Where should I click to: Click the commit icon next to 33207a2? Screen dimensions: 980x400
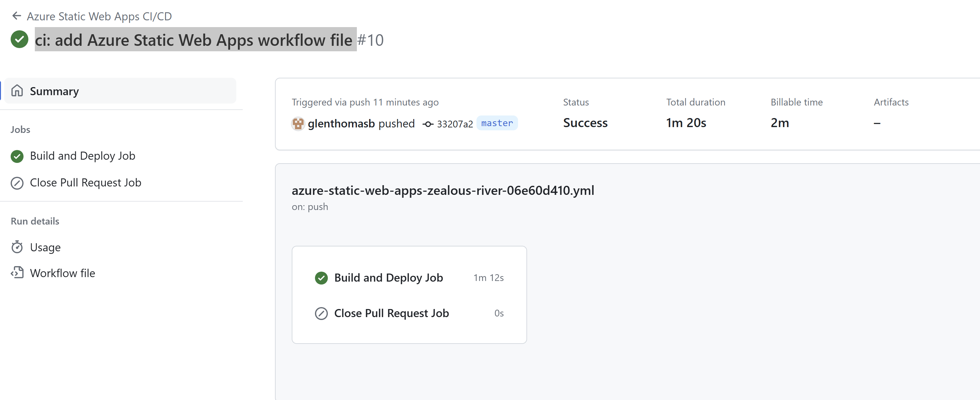pos(428,124)
